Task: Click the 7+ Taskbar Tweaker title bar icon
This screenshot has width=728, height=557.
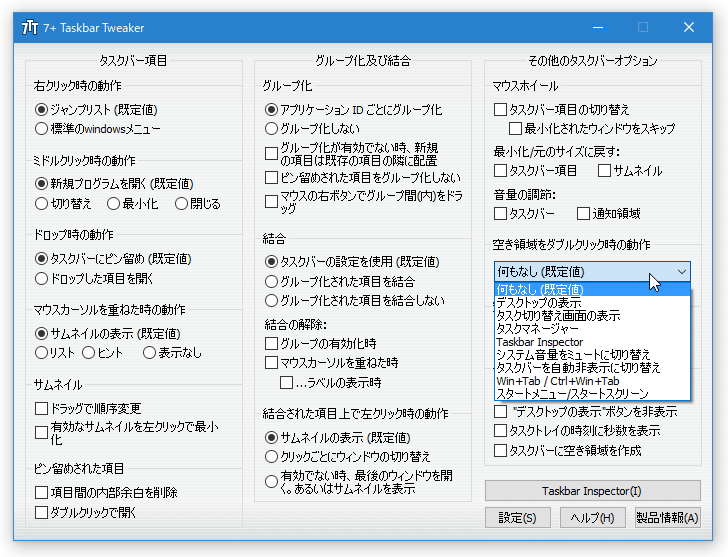Action: tap(30, 27)
